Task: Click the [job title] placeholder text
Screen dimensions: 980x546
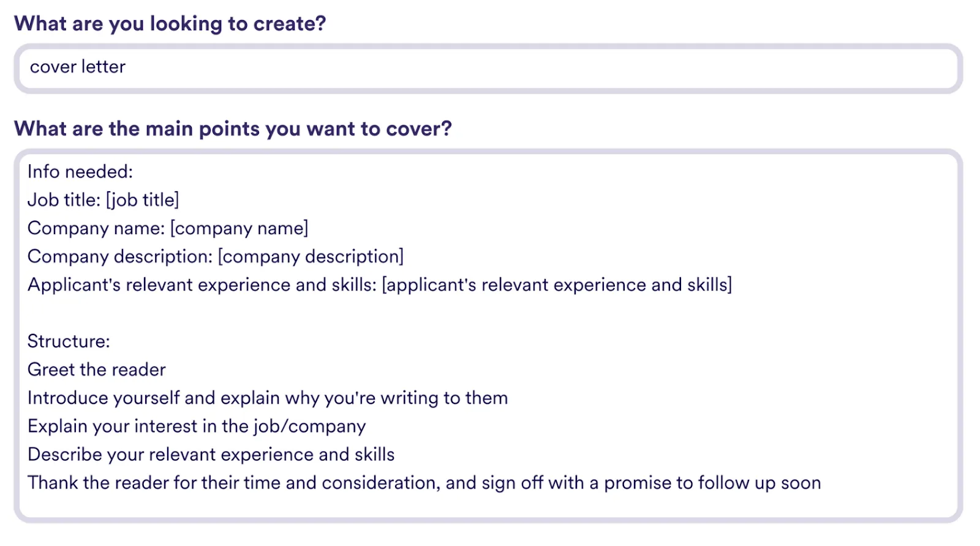Action: (143, 200)
